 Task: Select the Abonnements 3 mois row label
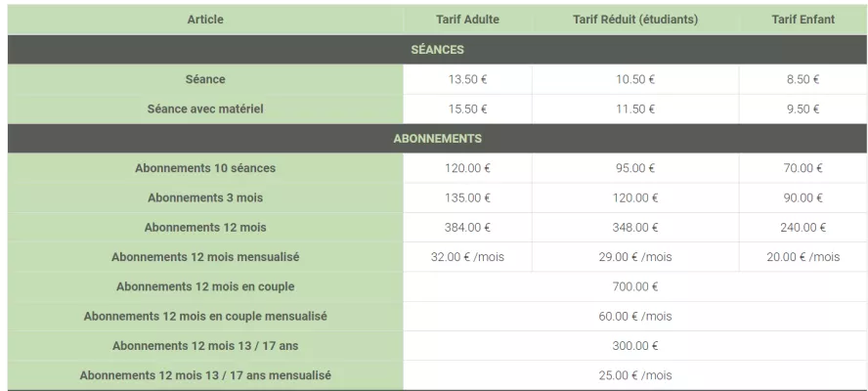[x=205, y=198]
